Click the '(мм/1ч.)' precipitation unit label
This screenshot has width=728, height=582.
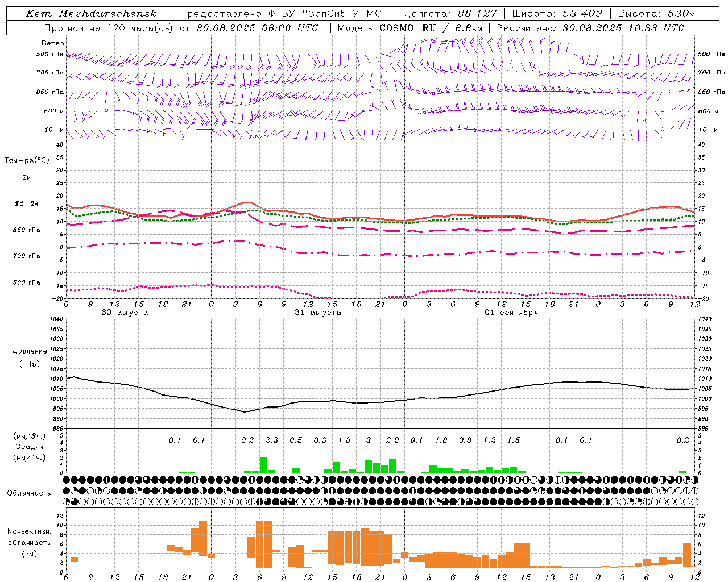pos(30,458)
